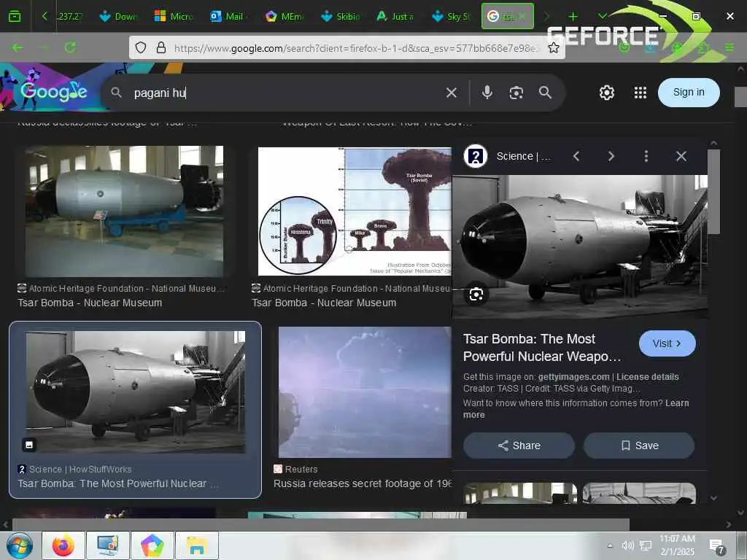Image resolution: width=747 pixels, height=560 pixels.
Task: Open the preview panel large bomb image
Action: 580,246
